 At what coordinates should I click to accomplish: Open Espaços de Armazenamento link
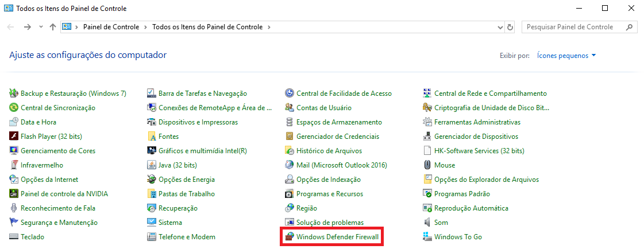pos(340,122)
